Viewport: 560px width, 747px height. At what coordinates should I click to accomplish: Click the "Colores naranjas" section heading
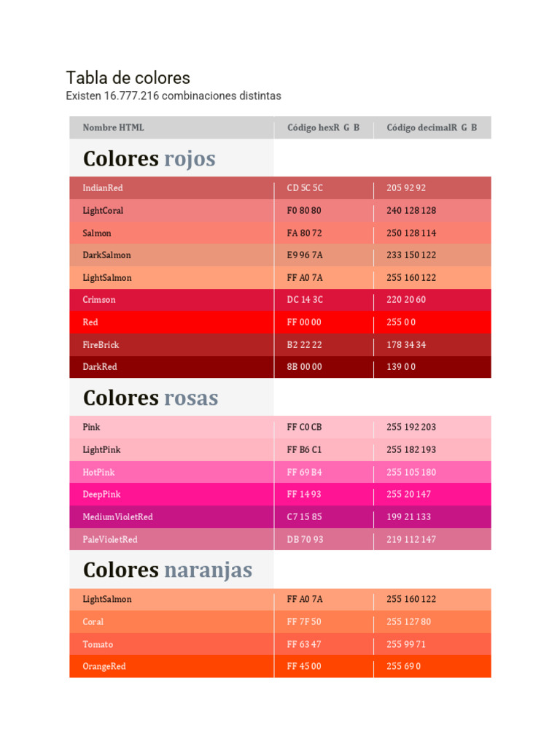(x=167, y=570)
